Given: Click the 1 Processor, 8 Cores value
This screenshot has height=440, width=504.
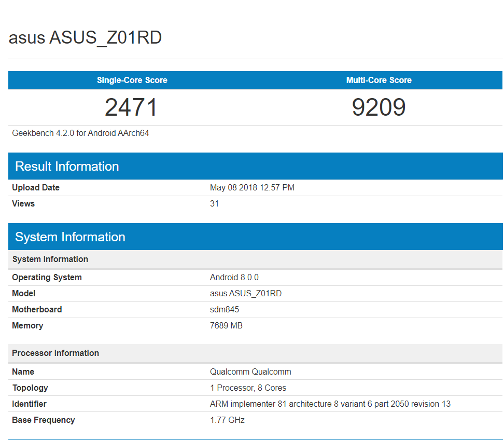Looking at the screenshot, I should (248, 388).
